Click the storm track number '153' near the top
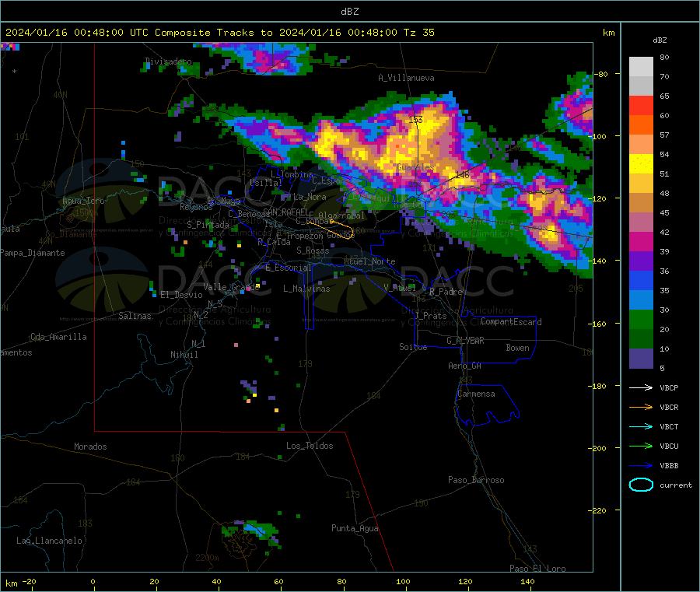This screenshot has height=592, width=700. [415, 120]
